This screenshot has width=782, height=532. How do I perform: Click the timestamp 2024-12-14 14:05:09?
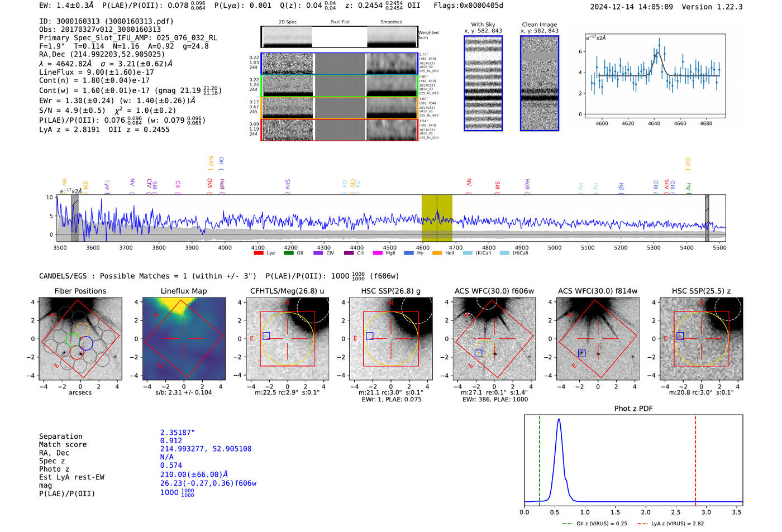coord(632,7)
